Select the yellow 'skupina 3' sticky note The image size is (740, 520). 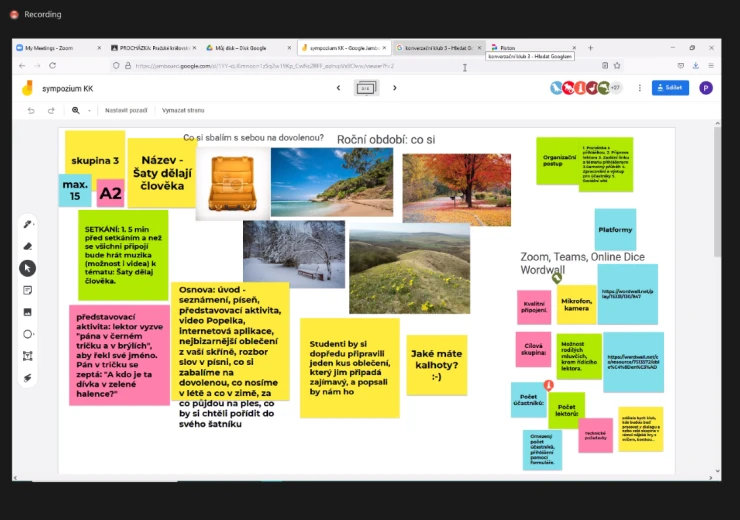coord(95,151)
